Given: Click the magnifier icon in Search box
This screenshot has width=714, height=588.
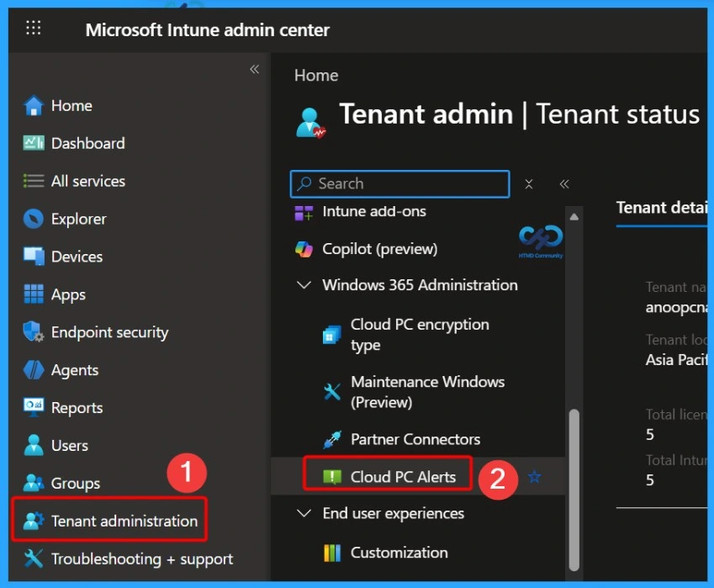Looking at the screenshot, I should [304, 183].
